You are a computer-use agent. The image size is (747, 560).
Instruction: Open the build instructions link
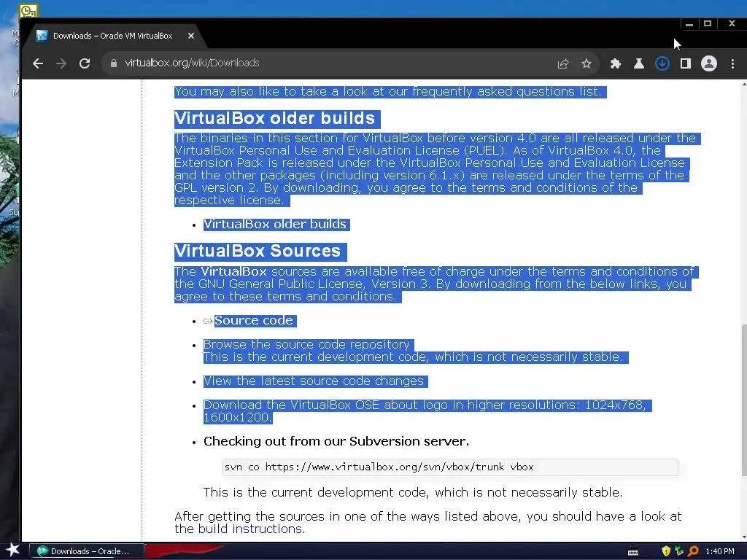point(250,529)
